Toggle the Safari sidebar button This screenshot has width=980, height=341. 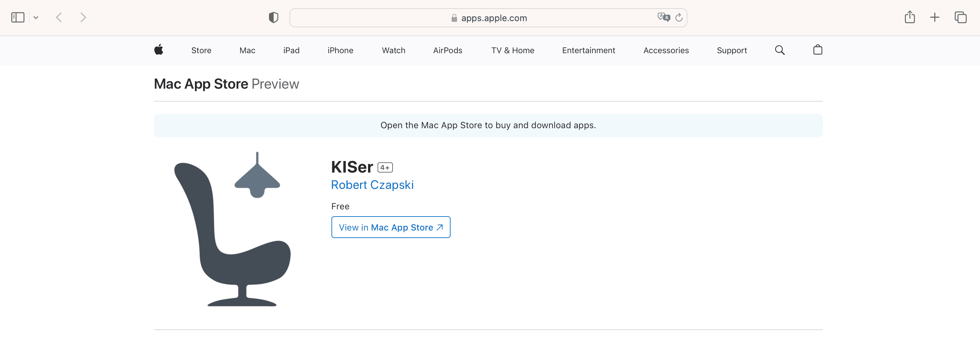click(17, 17)
